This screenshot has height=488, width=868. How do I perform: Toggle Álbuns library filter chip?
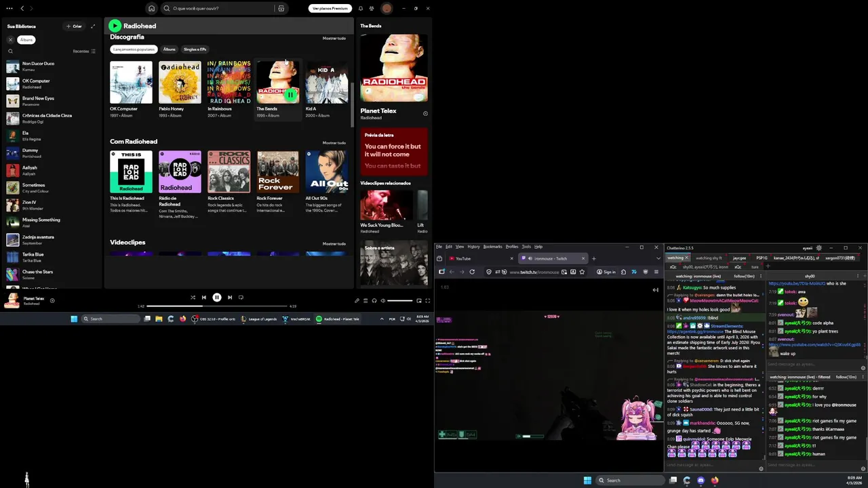click(26, 40)
